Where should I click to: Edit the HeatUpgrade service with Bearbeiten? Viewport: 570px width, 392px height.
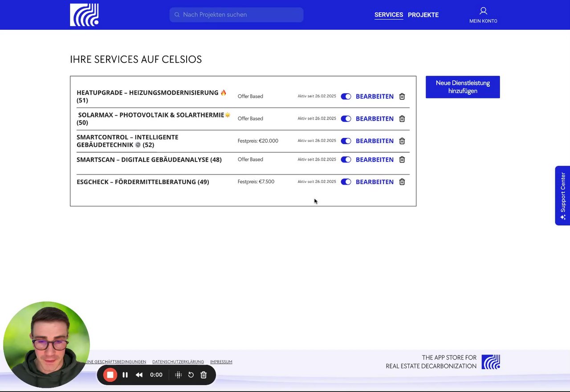(375, 97)
